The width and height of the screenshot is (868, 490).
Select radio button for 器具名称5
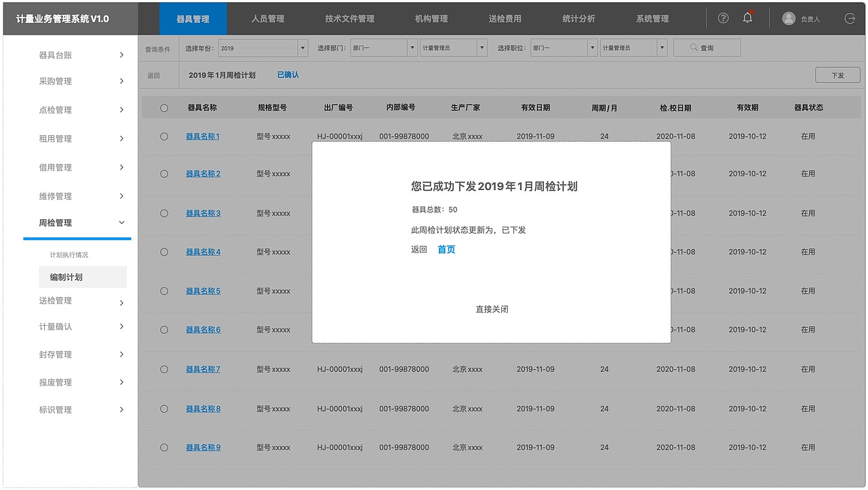point(164,291)
